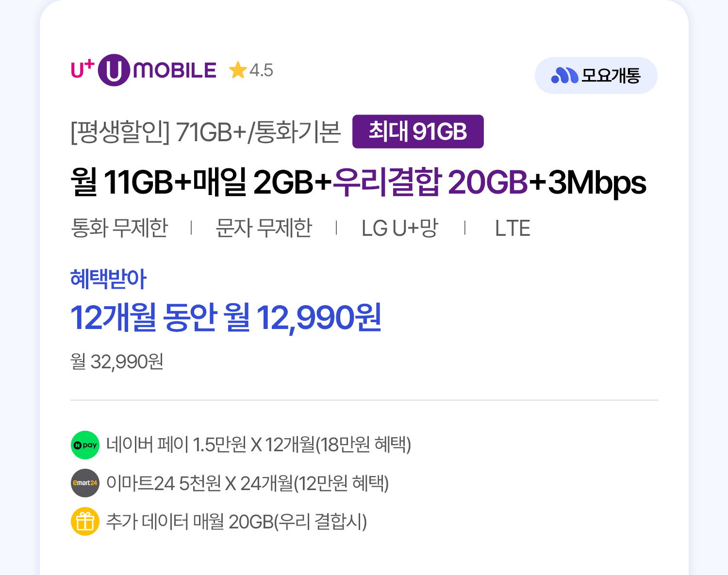
Task: Click the yellow rating star icon
Action: click(238, 70)
